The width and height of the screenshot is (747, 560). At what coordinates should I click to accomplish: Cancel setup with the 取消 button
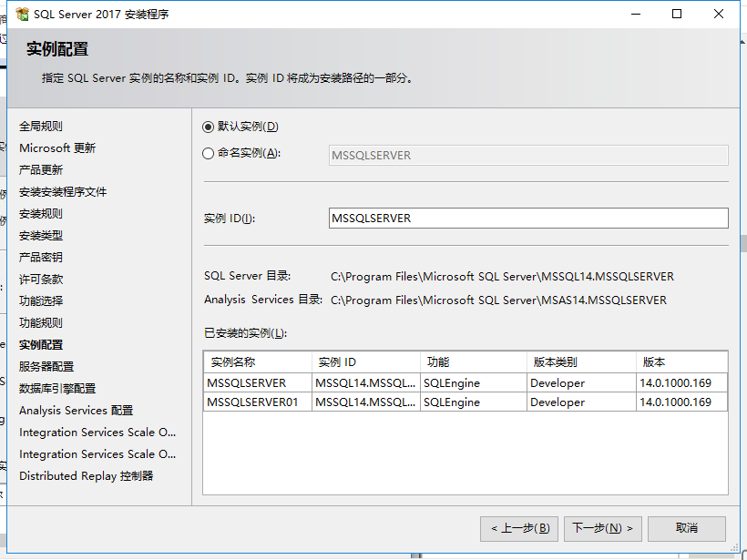(x=687, y=528)
